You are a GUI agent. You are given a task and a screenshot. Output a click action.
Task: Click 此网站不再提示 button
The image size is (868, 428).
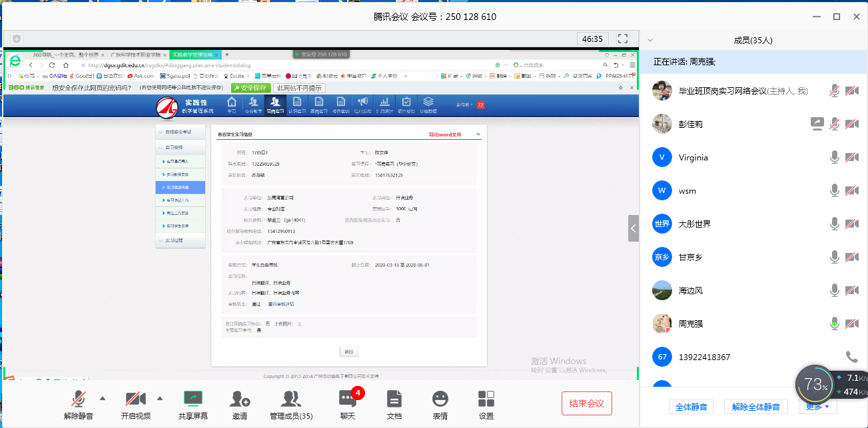298,87
